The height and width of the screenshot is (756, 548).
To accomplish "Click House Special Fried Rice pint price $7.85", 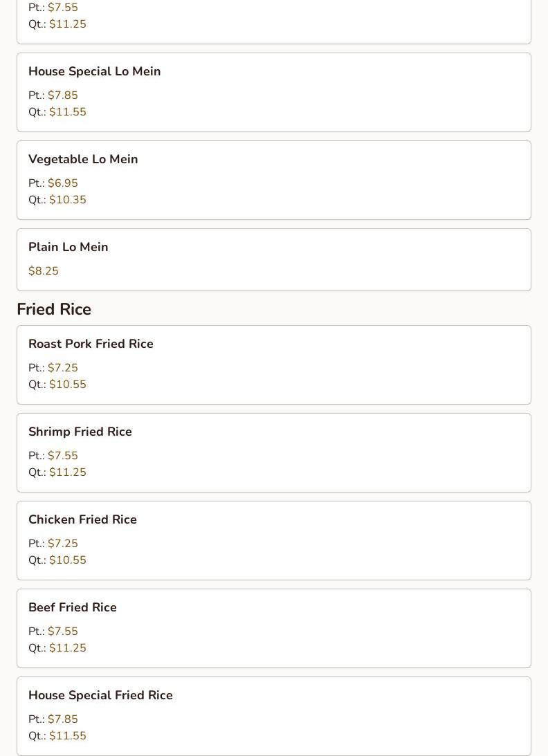I will (x=62, y=719).
